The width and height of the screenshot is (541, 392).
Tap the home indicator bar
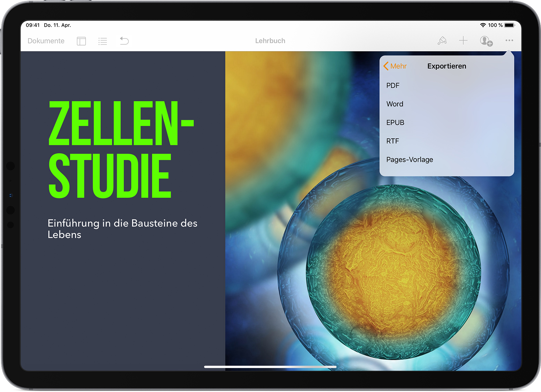(270, 367)
